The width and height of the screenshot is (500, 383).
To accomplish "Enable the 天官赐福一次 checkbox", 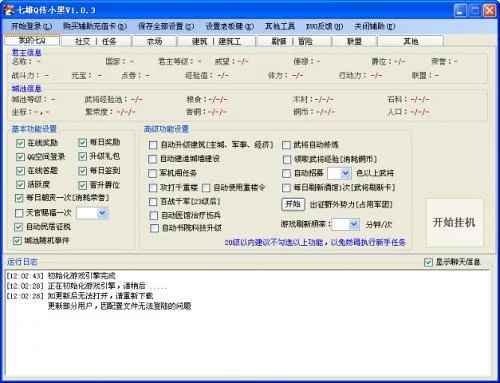I will (x=19, y=213).
